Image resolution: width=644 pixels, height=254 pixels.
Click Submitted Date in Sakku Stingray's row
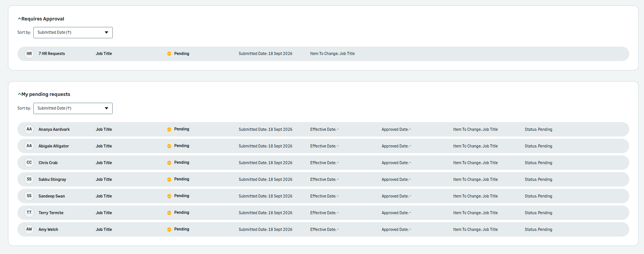[266, 180]
